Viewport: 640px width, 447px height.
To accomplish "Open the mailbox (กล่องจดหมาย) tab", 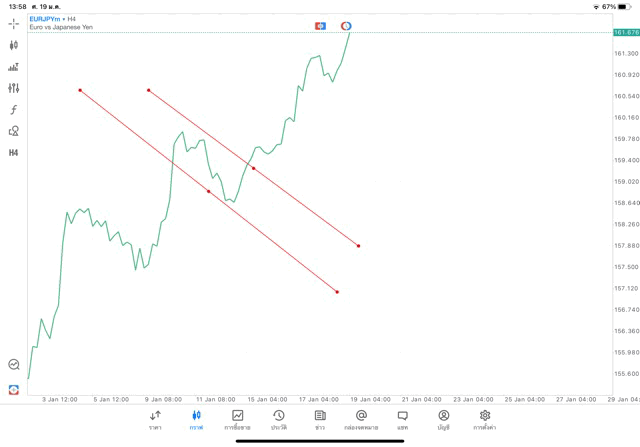I will (x=361, y=419).
